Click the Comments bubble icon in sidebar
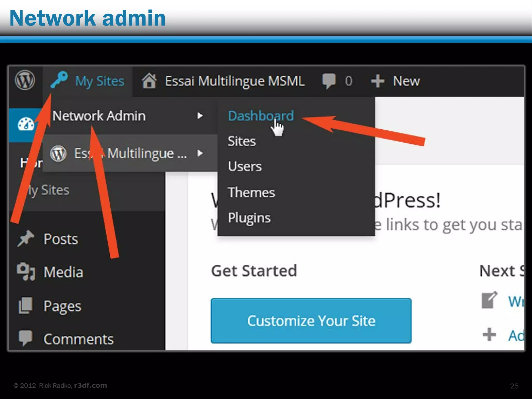 [25, 338]
